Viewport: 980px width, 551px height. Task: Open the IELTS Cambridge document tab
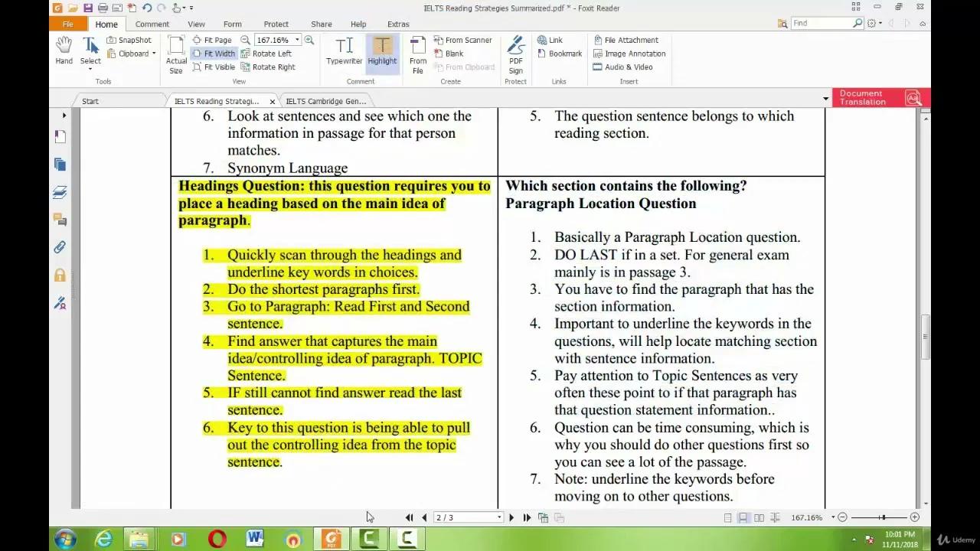pyautogui.click(x=326, y=100)
